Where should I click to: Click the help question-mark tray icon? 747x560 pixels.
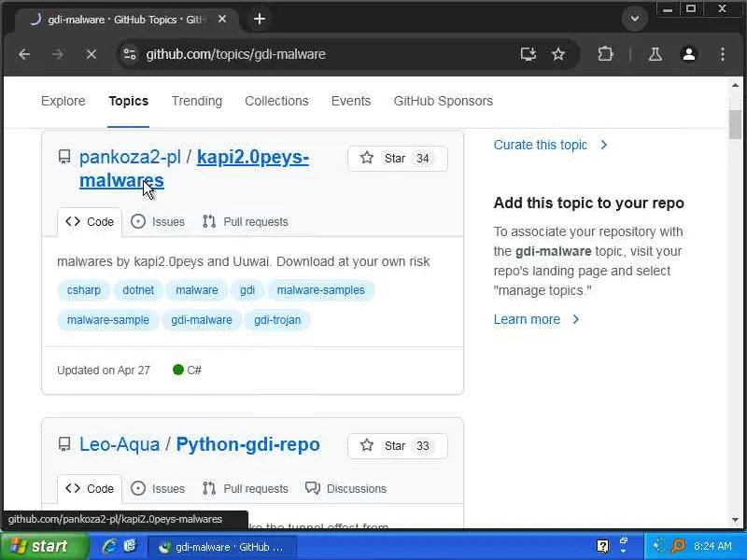coord(602,546)
